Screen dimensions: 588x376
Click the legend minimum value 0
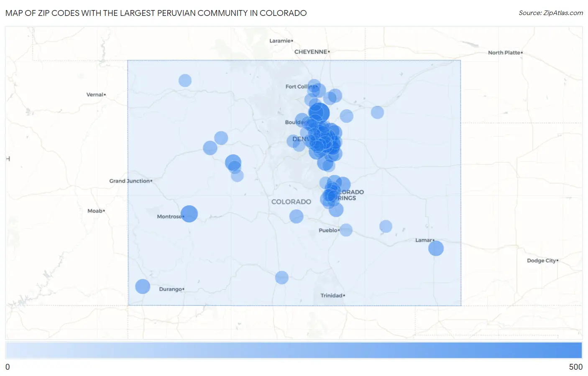point(8,367)
